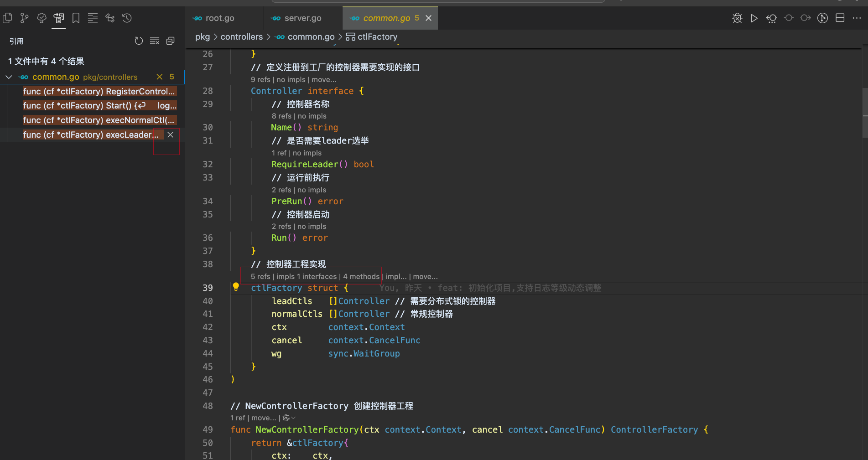Split the editor layout icon

(x=840, y=18)
